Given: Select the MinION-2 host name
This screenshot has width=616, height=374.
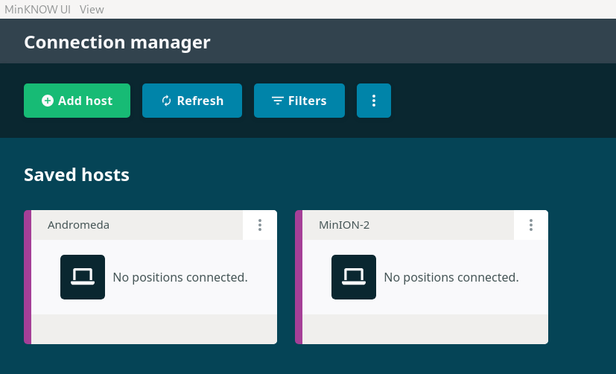Looking at the screenshot, I should [344, 225].
